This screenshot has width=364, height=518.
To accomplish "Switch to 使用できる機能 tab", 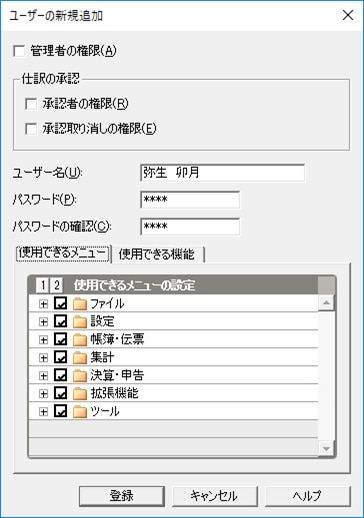I will [x=157, y=254].
